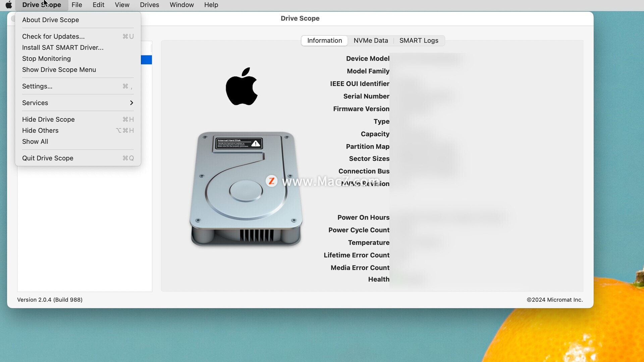This screenshot has width=644, height=362.
Task: Open the Window menu in menu bar
Action: tap(181, 5)
